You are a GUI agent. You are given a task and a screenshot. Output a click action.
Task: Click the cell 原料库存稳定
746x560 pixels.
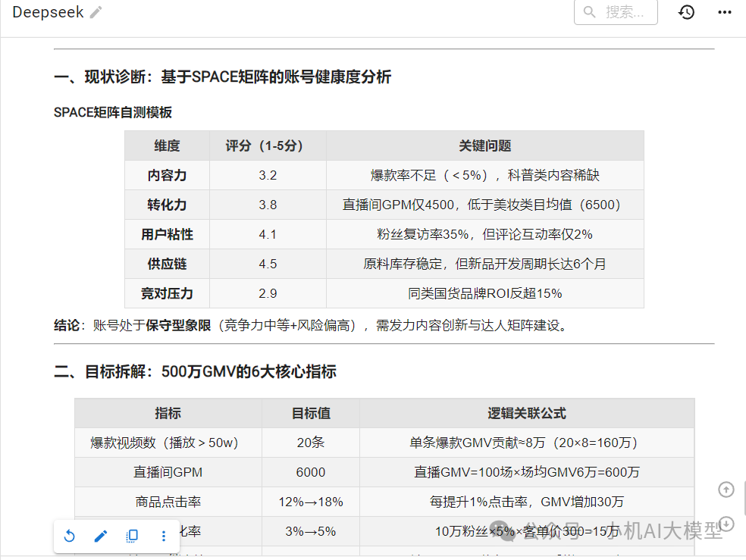tap(484, 264)
